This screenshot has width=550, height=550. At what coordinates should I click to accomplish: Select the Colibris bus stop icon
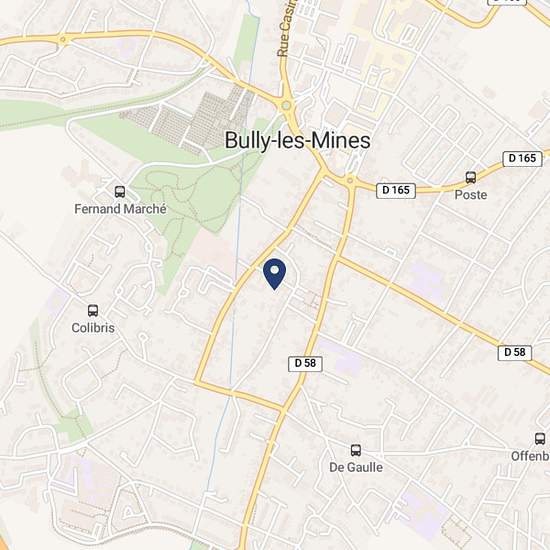[x=93, y=311]
